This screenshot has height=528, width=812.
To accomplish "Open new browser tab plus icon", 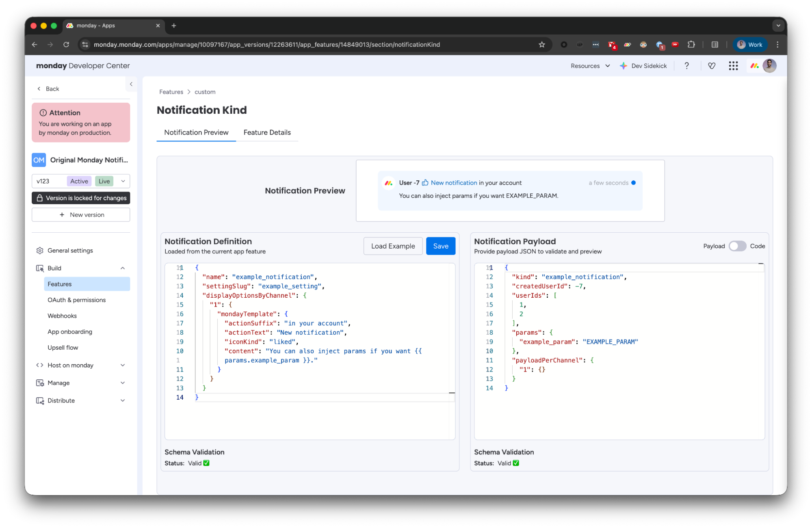I will (x=174, y=26).
